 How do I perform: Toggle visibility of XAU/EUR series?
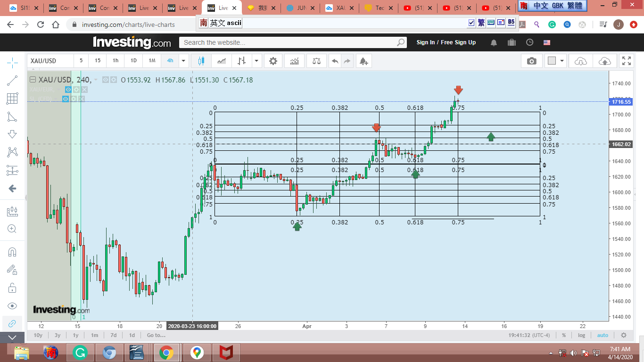click(x=68, y=90)
